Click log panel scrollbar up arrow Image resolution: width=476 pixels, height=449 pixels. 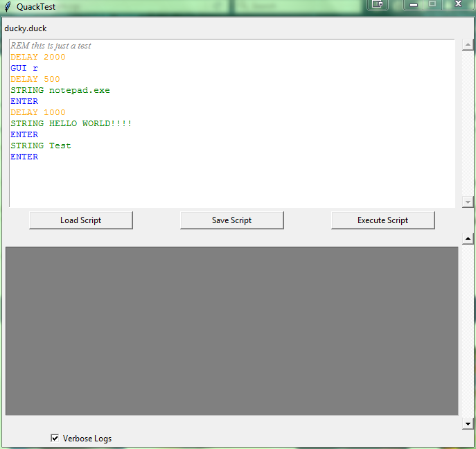pos(468,238)
